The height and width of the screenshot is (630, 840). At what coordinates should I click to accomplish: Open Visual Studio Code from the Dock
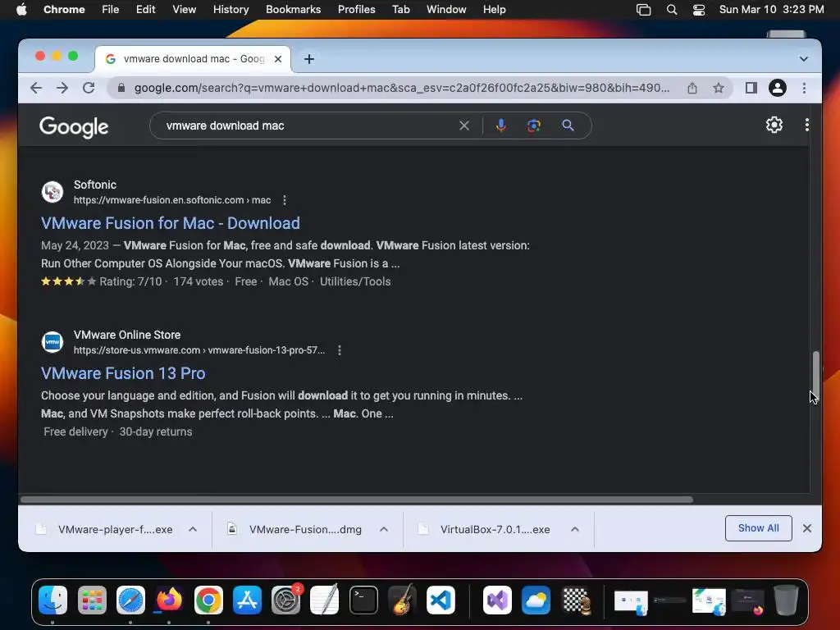(x=441, y=600)
